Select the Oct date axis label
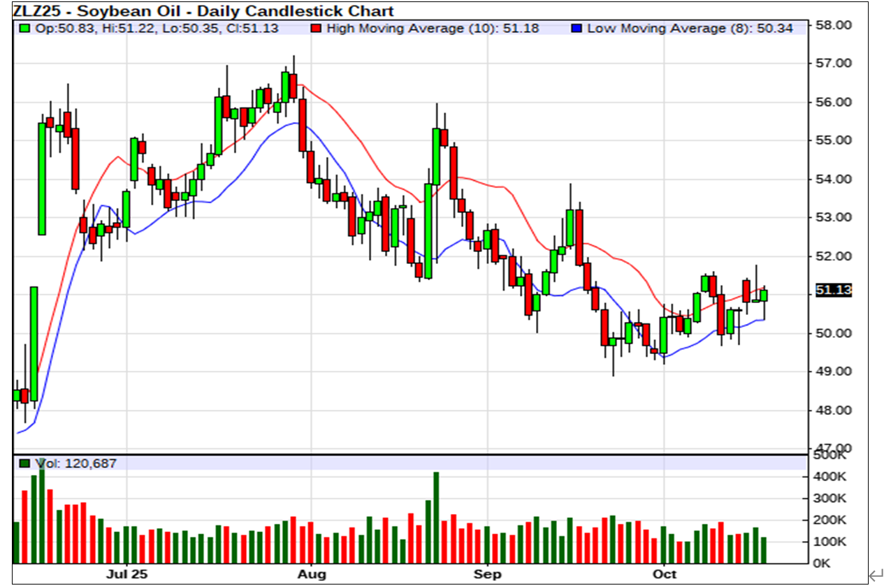The height and width of the screenshot is (588, 891). (665, 574)
